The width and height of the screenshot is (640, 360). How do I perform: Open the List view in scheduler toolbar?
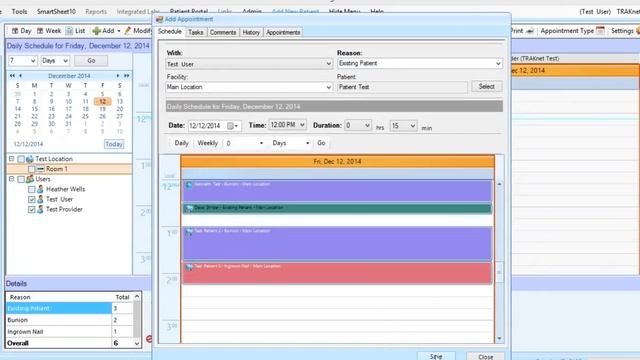click(76, 31)
